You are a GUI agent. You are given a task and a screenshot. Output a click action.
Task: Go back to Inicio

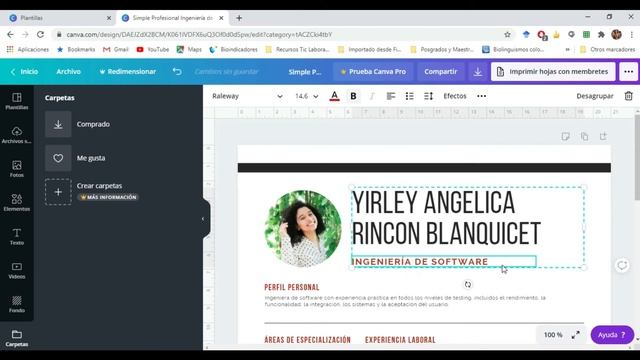(24, 71)
